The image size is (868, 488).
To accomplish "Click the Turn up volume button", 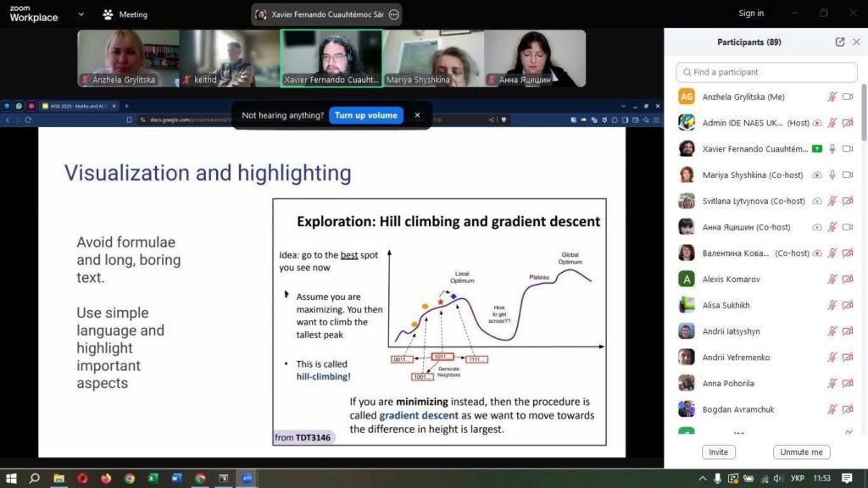I will (x=365, y=115).
